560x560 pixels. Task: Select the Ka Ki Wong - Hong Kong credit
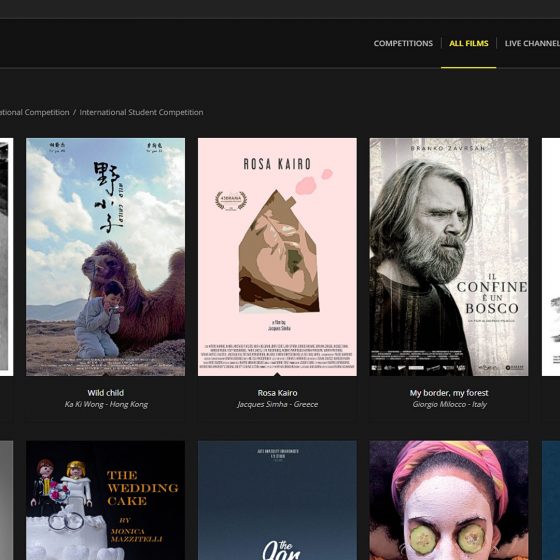click(x=106, y=404)
